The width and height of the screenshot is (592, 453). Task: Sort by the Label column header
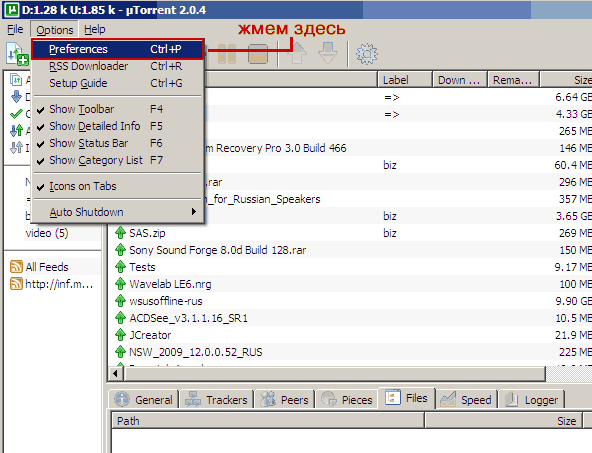[405, 80]
